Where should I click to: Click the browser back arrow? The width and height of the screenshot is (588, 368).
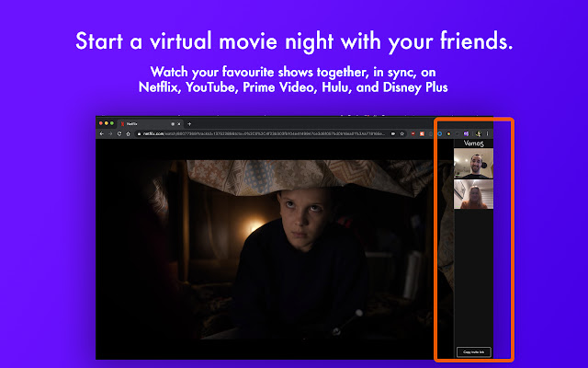click(101, 133)
